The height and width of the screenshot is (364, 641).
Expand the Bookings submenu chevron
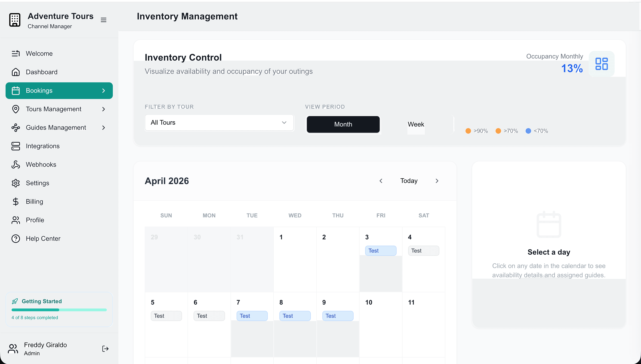coord(103,90)
